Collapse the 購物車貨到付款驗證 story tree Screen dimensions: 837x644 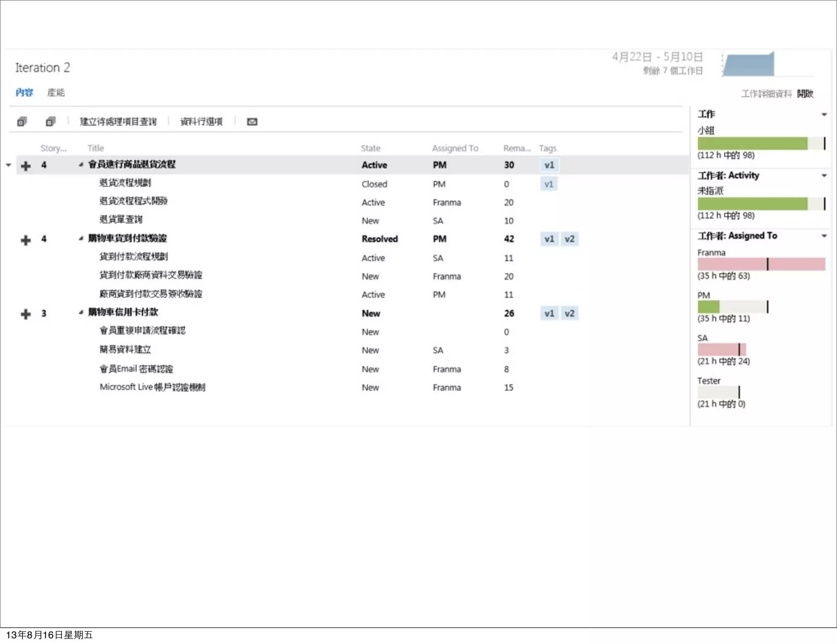81,239
